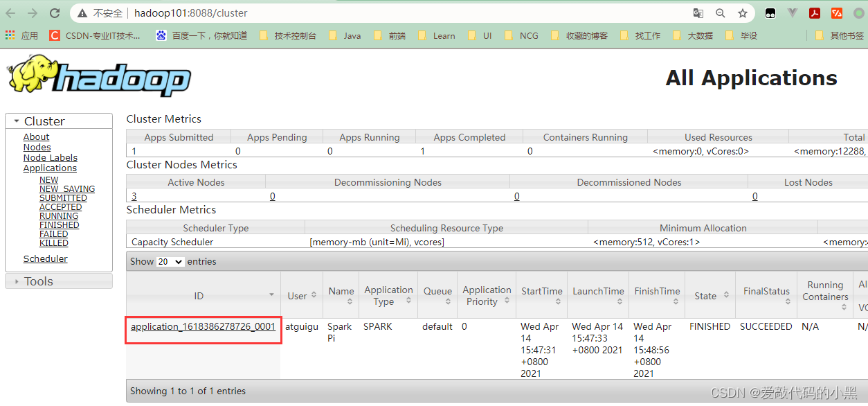Open Node Labels in sidebar
The height and width of the screenshot is (406, 868).
(50, 158)
